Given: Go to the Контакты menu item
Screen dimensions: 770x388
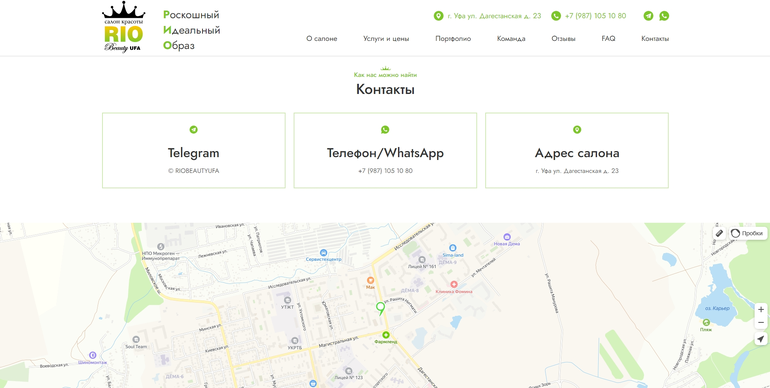Looking at the screenshot, I should pos(655,39).
